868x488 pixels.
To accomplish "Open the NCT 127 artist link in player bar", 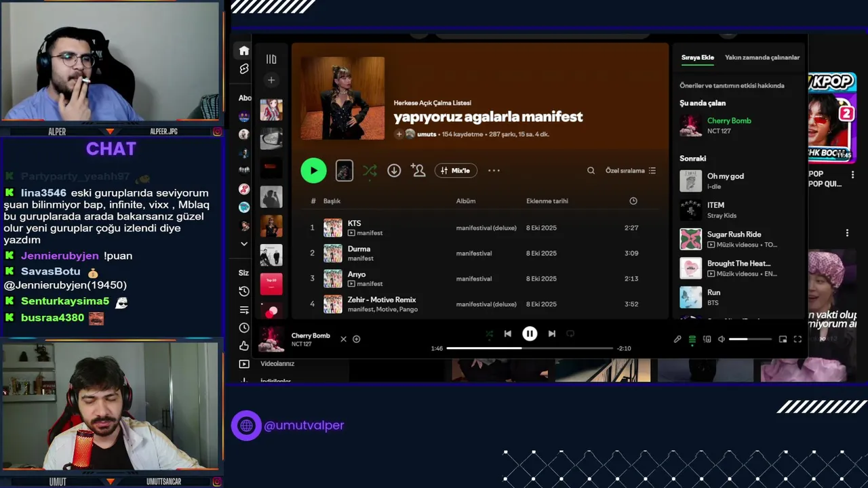I will coord(302,344).
